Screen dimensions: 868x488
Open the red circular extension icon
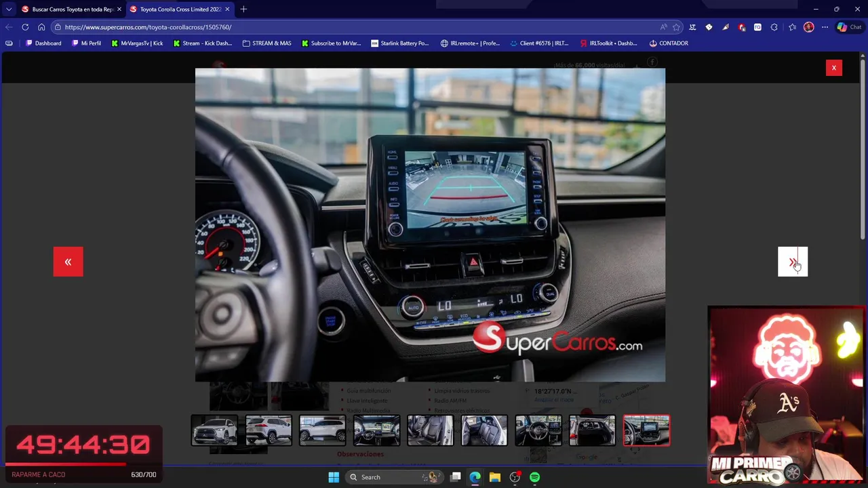pos(741,27)
